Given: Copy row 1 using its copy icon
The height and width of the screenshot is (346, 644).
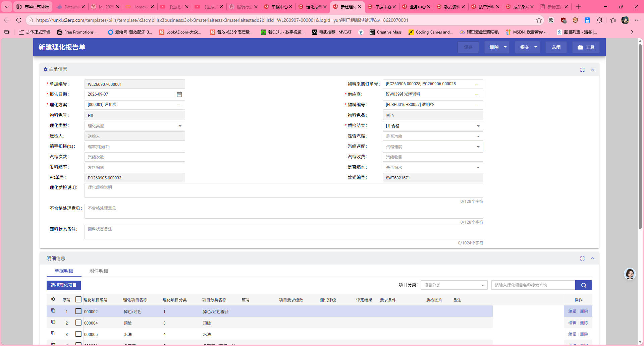Looking at the screenshot, I should (x=53, y=310).
